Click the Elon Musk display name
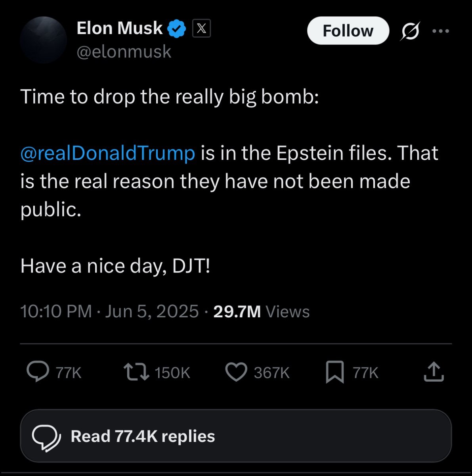 point(119,28)
